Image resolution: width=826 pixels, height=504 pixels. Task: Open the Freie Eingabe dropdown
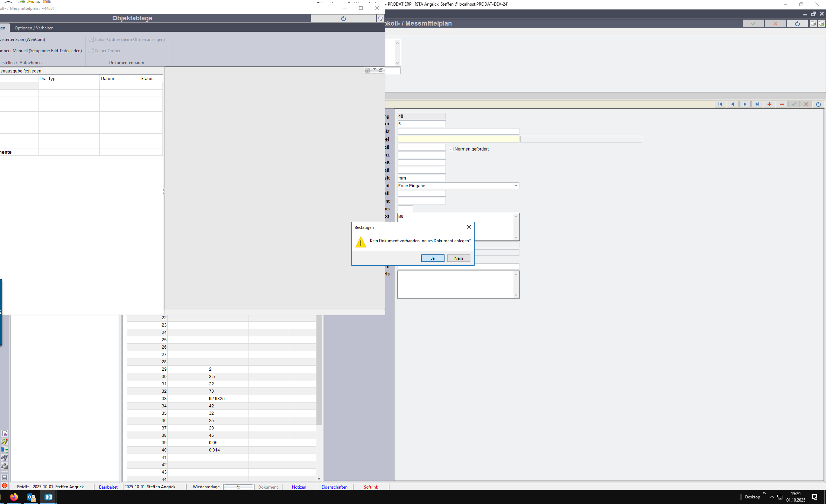(x=516, y=186)
